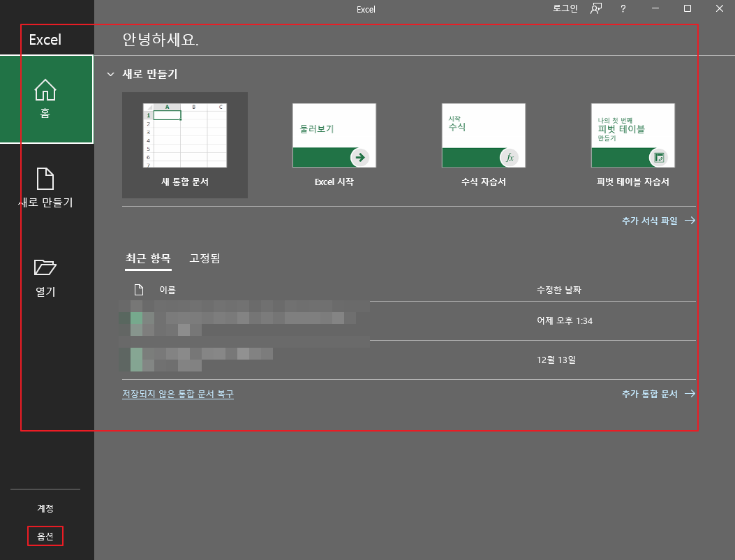Screen dimensions: 735x560
Task: Maximize the Excel window
Action: pos(688,8)
